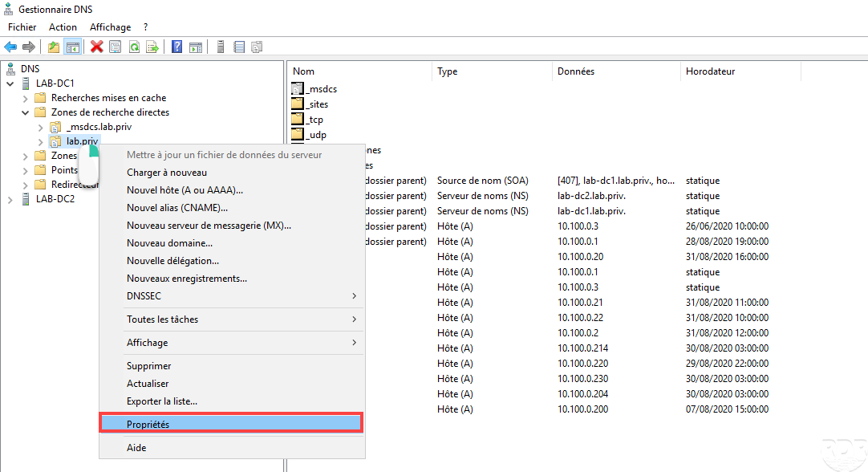
Task: Open the Affichage menu in menu bar
Action: [x=110, y=27]
